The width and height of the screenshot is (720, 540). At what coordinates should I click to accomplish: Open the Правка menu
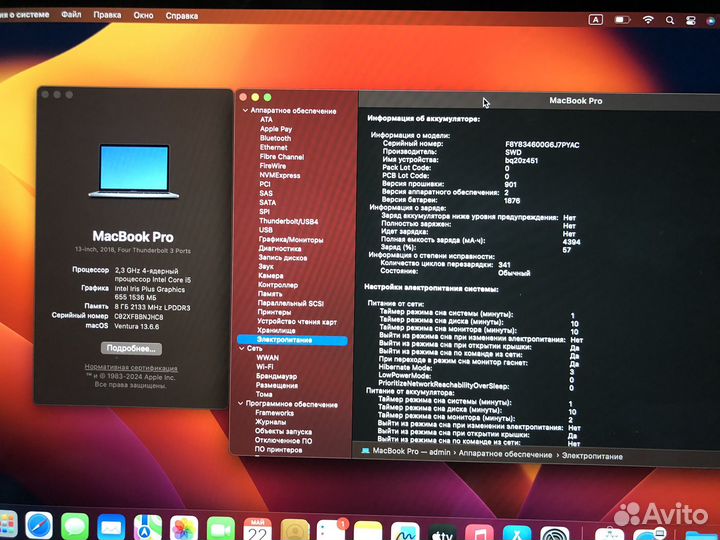pyautogui.click(x=107, y=15)
